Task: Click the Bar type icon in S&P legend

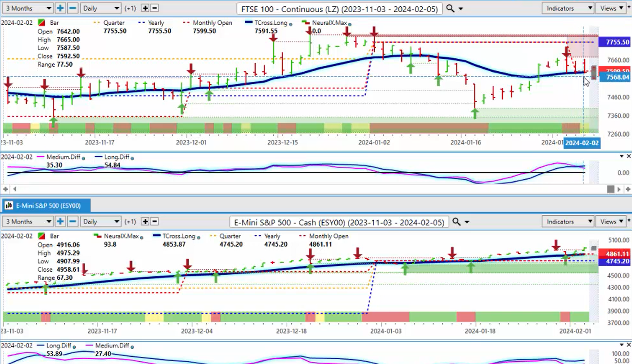Action: click(41, 236)
